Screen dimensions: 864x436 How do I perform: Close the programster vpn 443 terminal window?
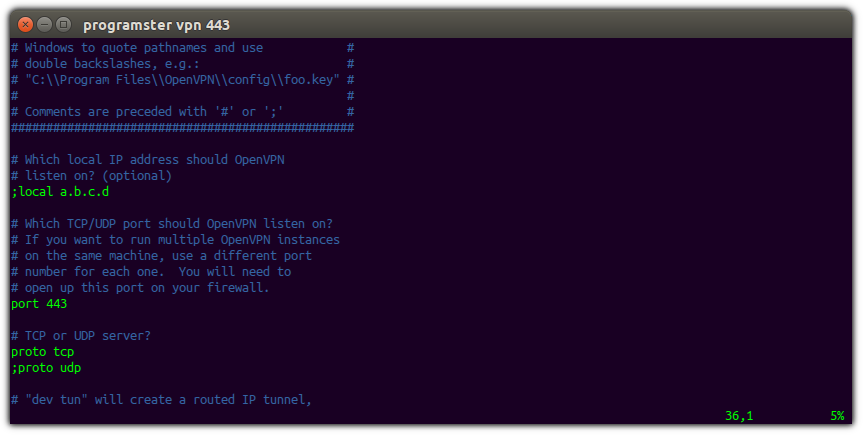click(25, 24)
